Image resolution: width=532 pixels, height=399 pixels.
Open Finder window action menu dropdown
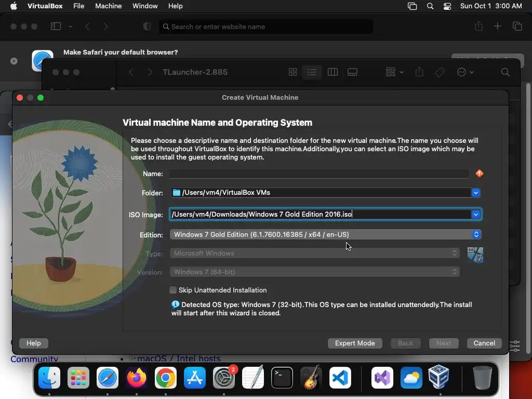(465, 72)
